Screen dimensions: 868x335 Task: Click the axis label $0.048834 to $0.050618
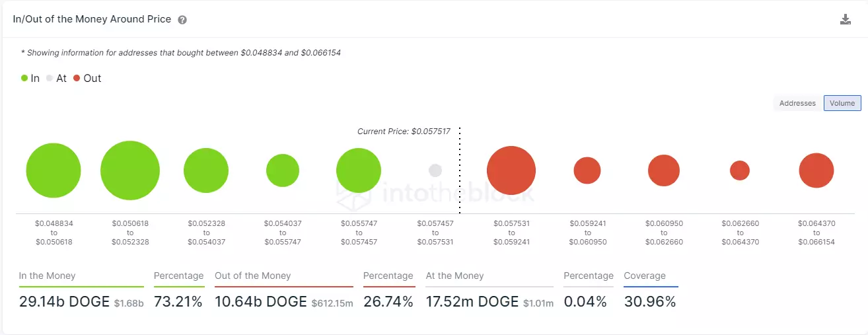point(54,233)
